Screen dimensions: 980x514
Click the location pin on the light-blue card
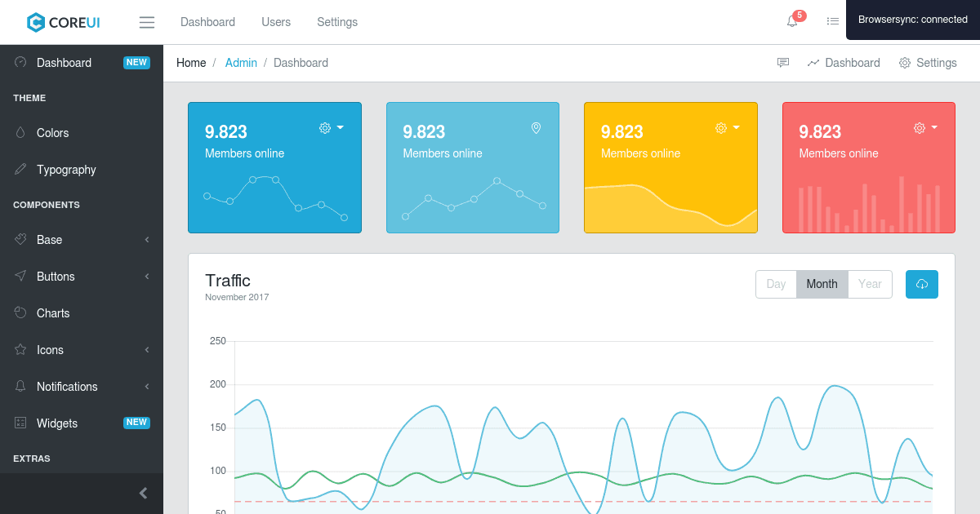tap(536, 128)
